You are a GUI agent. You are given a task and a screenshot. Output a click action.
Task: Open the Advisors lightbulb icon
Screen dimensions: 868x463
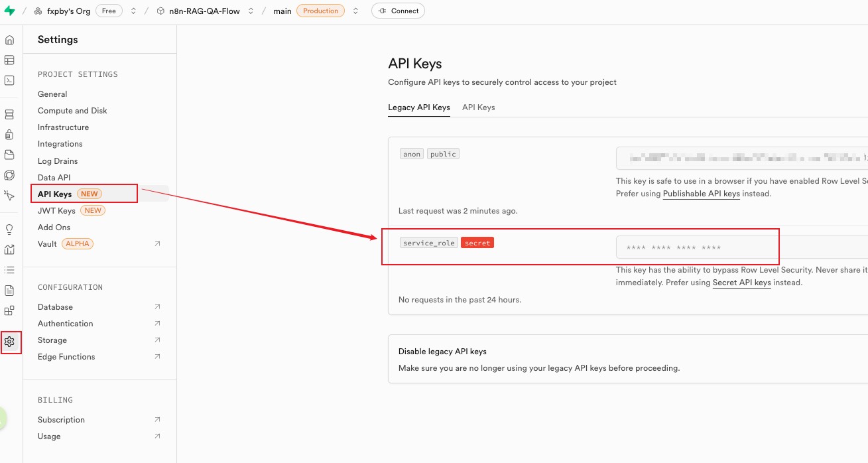click(9, 230)
